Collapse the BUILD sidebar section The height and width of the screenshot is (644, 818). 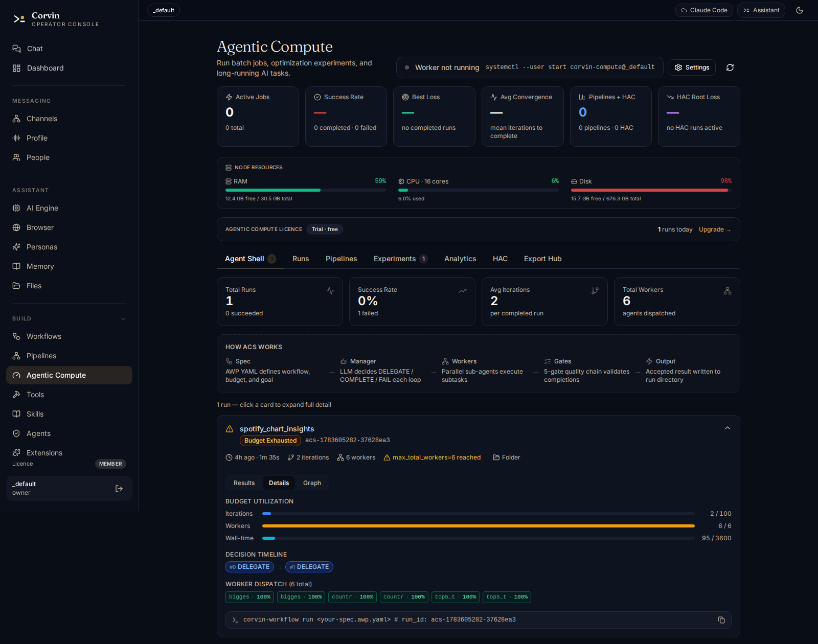[x=123, y=319]
